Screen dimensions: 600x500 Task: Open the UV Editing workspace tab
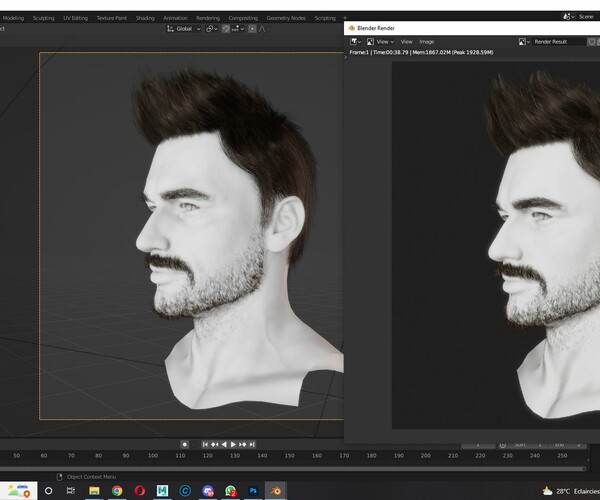click(75, 18)
